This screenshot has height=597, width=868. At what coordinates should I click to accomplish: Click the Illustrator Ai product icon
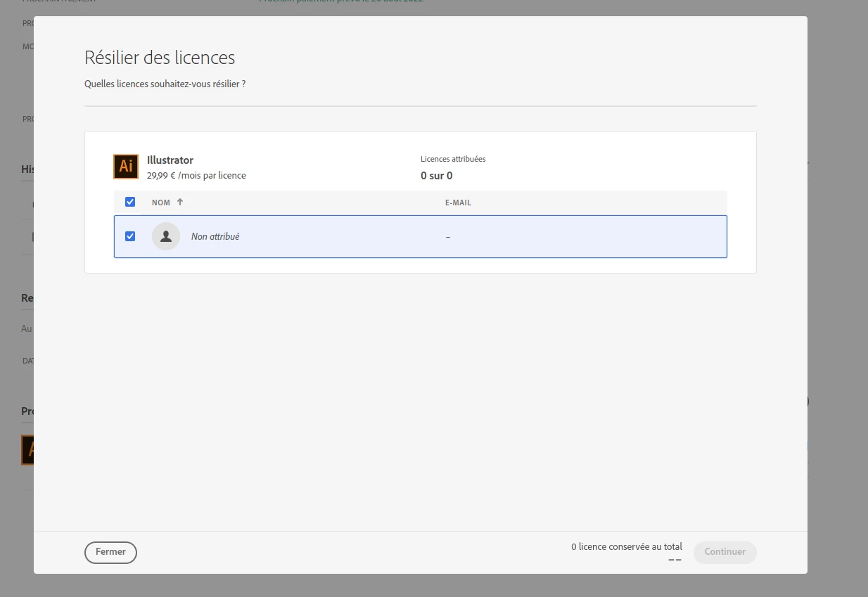point(126,167)
